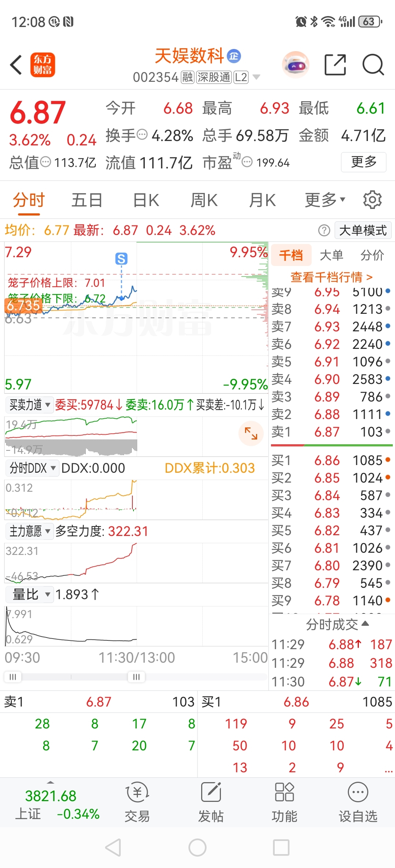Image resolution: width=395 pixels, height=868 pixels.
Task: Tap the 交易 trade icon
Action: (137, 802)
